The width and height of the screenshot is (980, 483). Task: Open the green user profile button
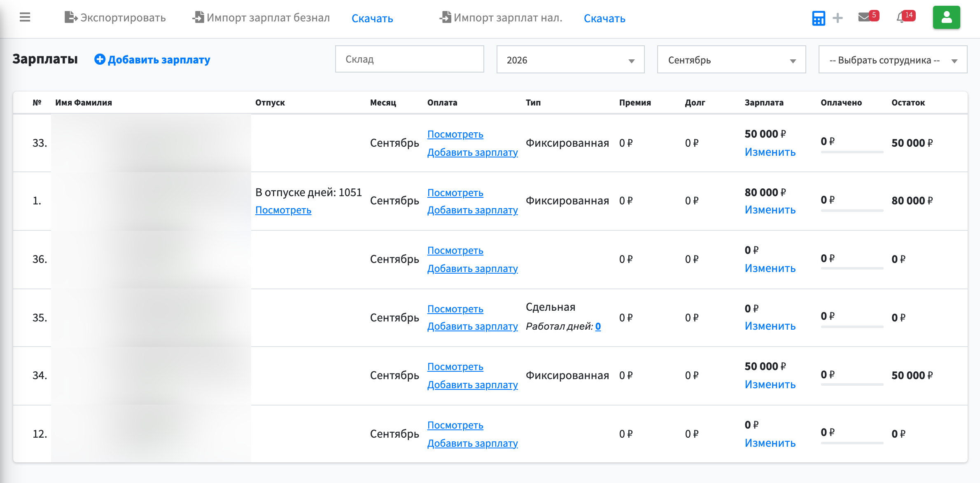pos(947,17)
